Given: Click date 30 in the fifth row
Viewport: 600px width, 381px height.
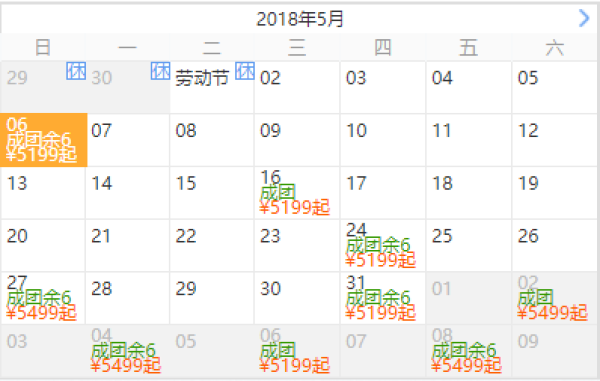Looking at the screenshot, I should (x=297, y=298).
